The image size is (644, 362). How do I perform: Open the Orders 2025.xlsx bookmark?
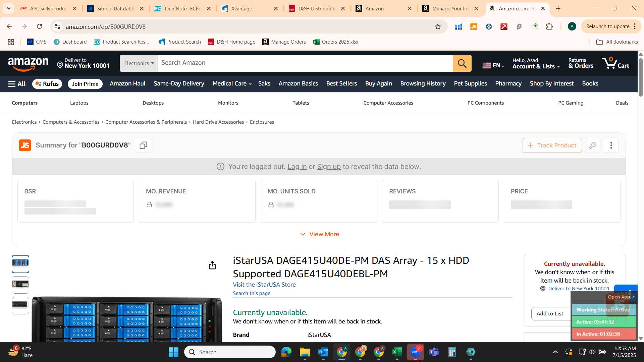336,42
